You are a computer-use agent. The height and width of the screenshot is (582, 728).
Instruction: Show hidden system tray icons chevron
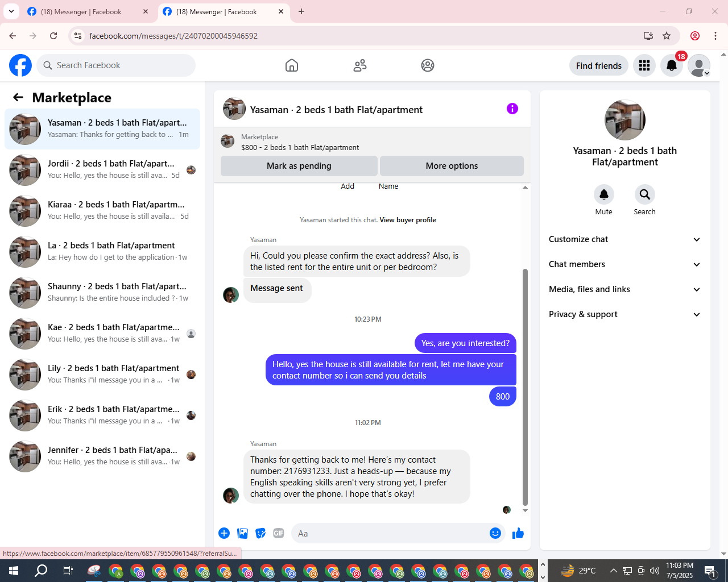(x=613, y=571)
